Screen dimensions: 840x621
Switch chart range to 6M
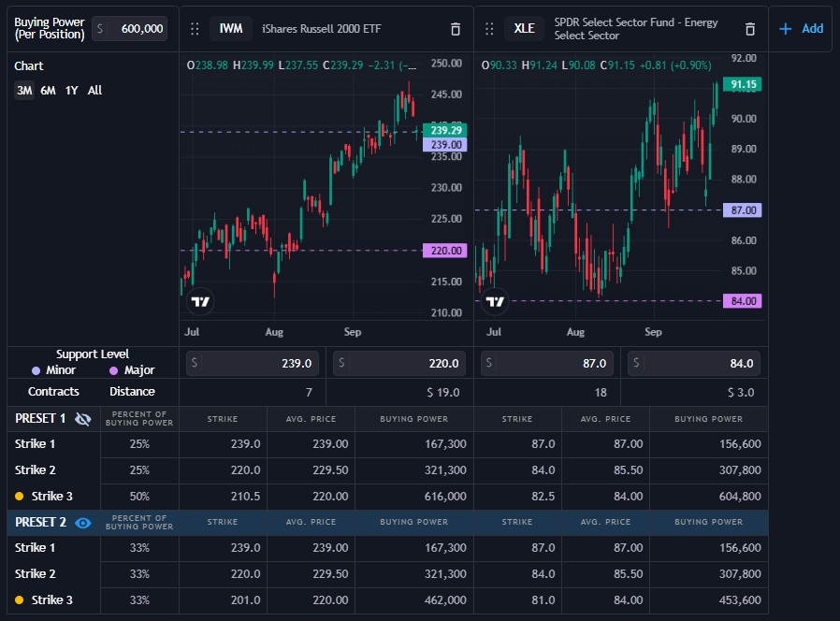pos(48,91)
